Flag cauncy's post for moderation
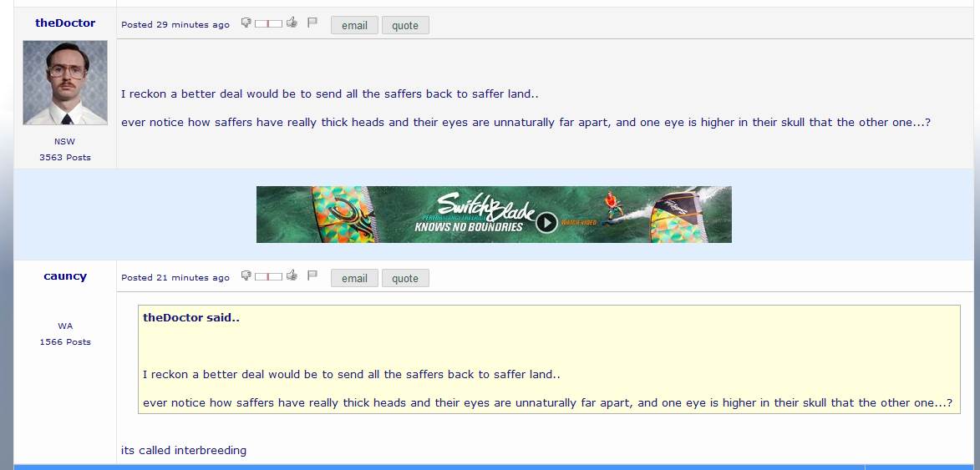Image resolution: width=980 pixels, height=470 pixels. [312, 275]
